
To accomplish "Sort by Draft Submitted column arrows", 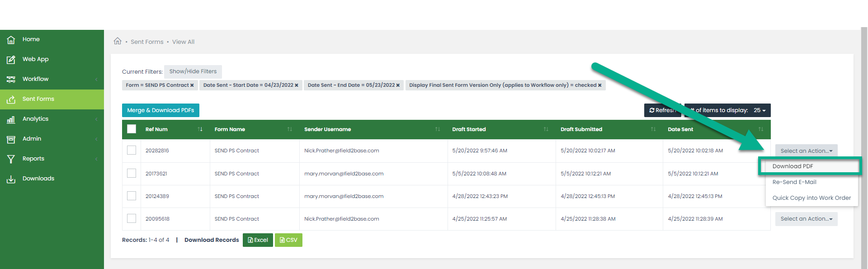I will click(x=653, y=129).
